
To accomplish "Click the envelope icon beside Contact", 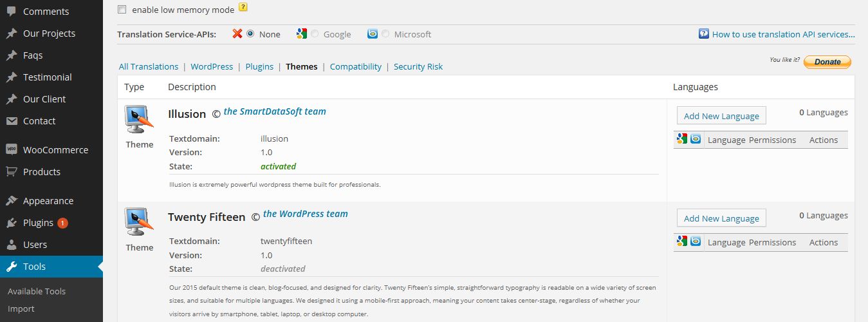I will [12, 121].
